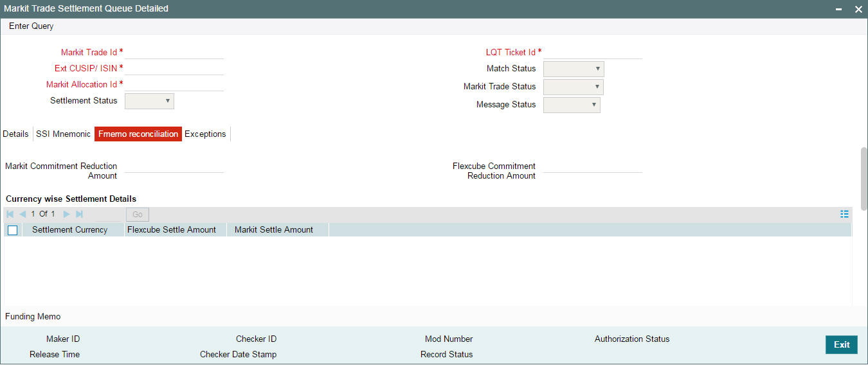The height and width of the screenshot is (365, 868).
Task: Go to previous page of settlement records
Action: click(23, 214)
